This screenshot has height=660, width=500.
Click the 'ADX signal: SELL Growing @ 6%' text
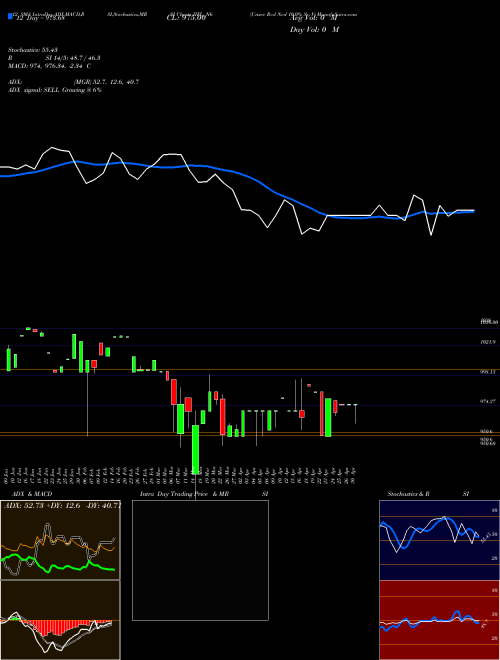[x=55, y=90]
